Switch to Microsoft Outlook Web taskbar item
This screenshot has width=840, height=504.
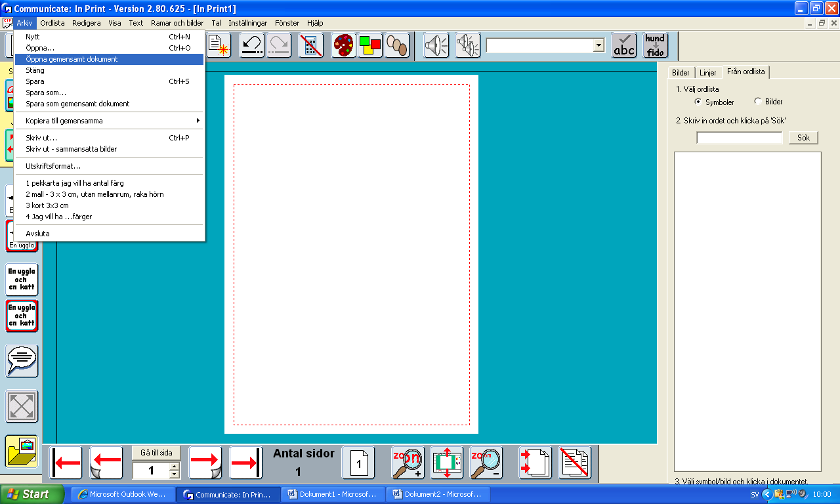point(123,495)
